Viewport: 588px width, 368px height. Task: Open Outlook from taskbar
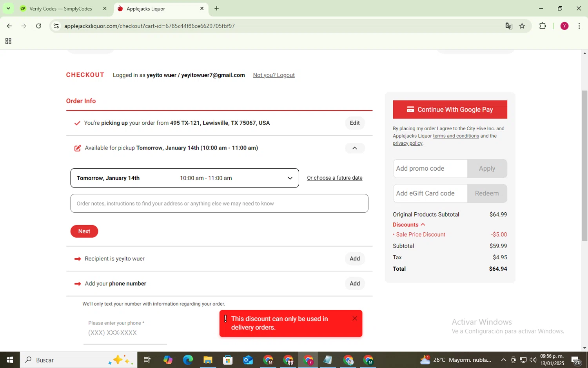pyautogui.click(x=248, y=360)
